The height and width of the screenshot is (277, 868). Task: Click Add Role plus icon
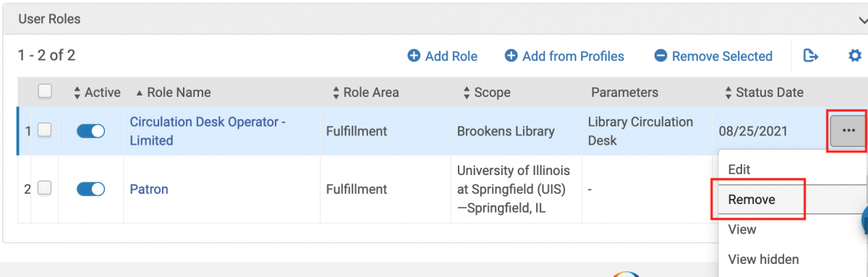coord(414,56)
